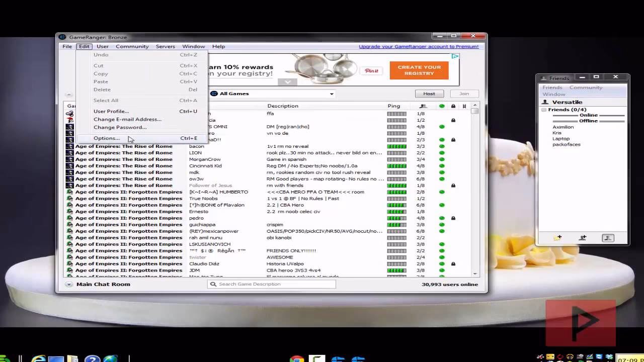The image size is (644, 362).
Task: Click the add friend icon in Friends window
Action: 583,238
